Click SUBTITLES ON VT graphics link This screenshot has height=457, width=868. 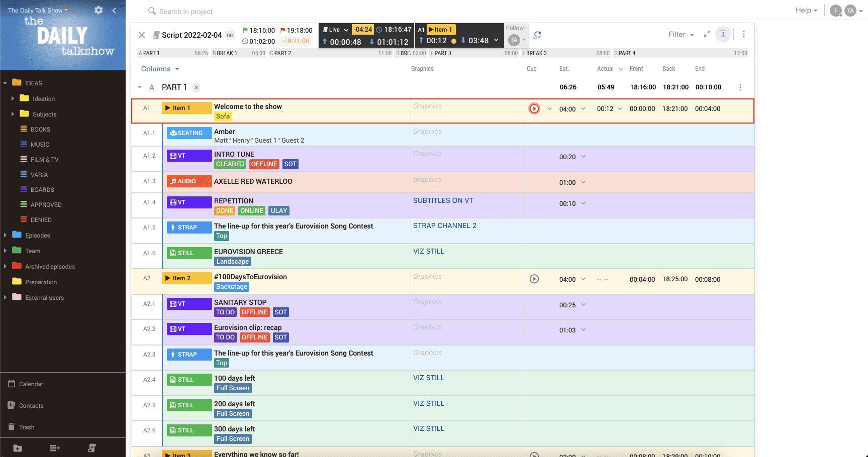(443, 200)
